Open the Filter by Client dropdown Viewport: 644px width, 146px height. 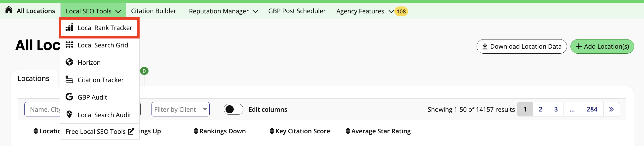point(180,109)
